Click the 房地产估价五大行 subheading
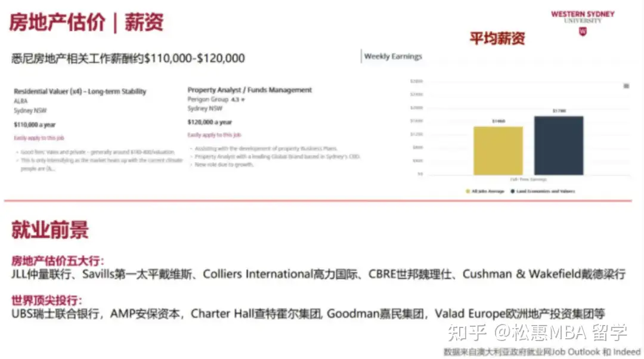Viewport: 644px width, 359px height. tap(57, 261)
